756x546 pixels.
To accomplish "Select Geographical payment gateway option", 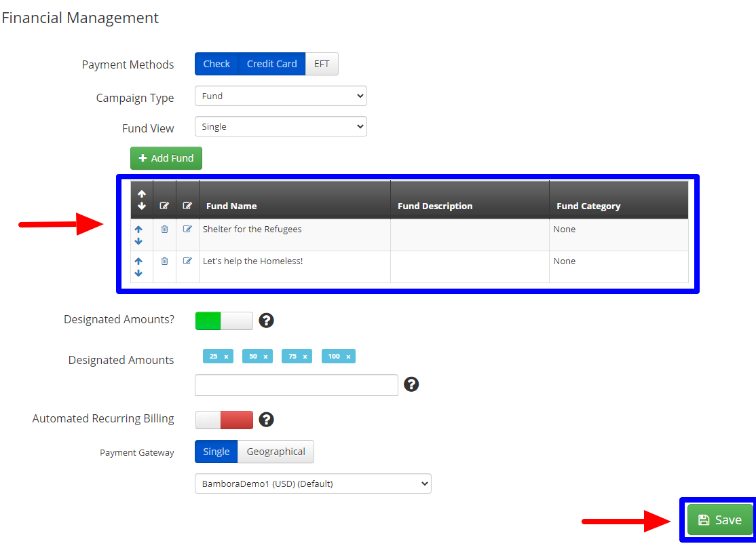I will point(276,452).
